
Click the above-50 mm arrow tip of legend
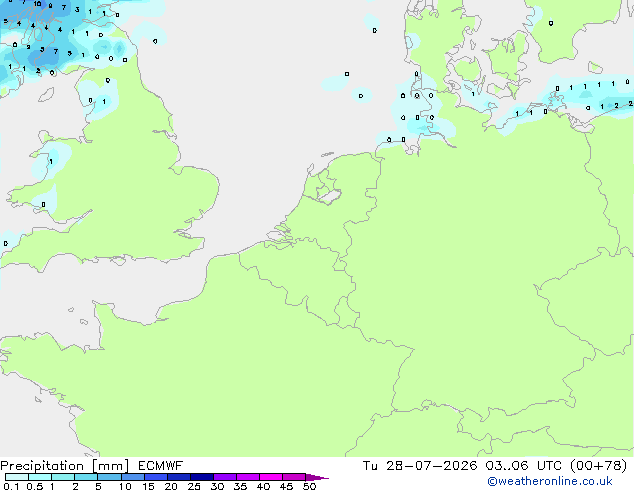tap(317, 477)
